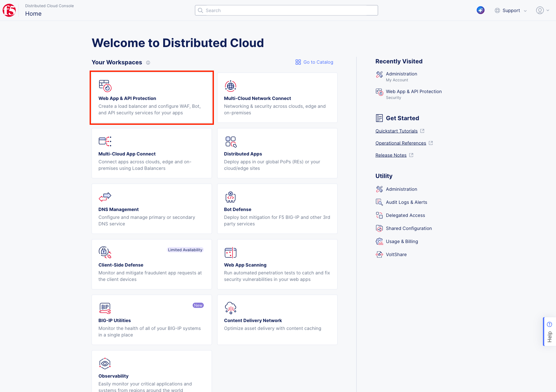The image size is (556, 392).
Task: Open Release Notes link
Action: tap(391, 155)
